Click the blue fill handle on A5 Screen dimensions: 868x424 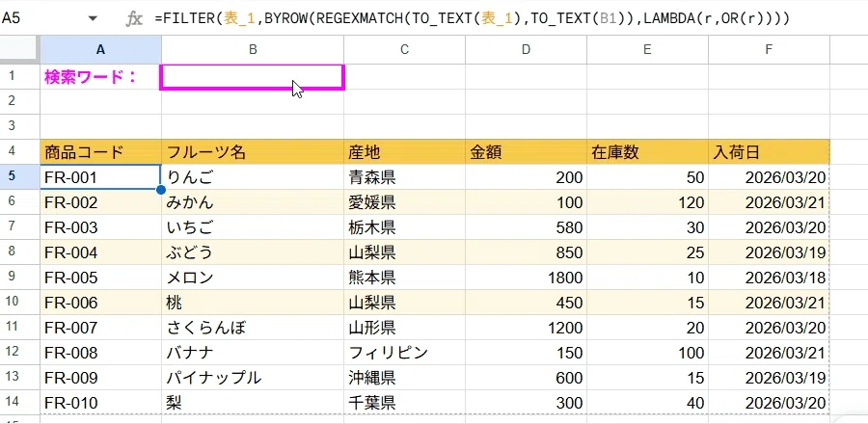[x=161, y=190]
